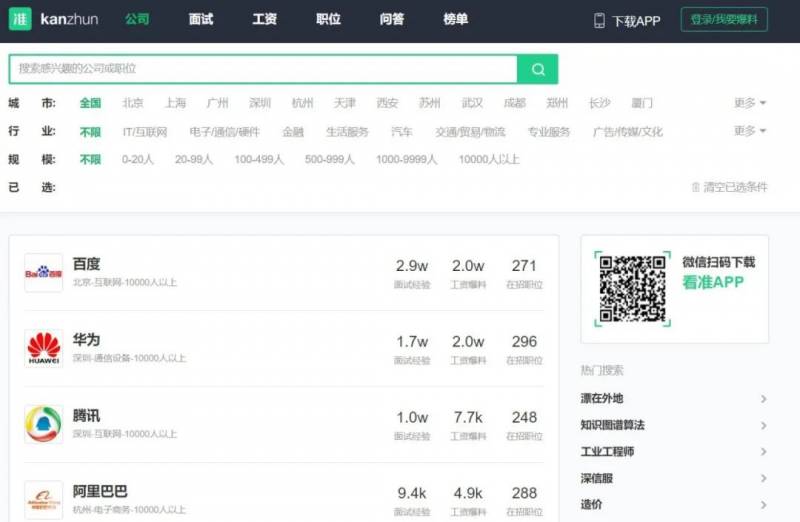This screenshot has height=522, width=800.
Task: Open the 面试 navigation tab
Action: pyautogui.click(x=201, y=19)
